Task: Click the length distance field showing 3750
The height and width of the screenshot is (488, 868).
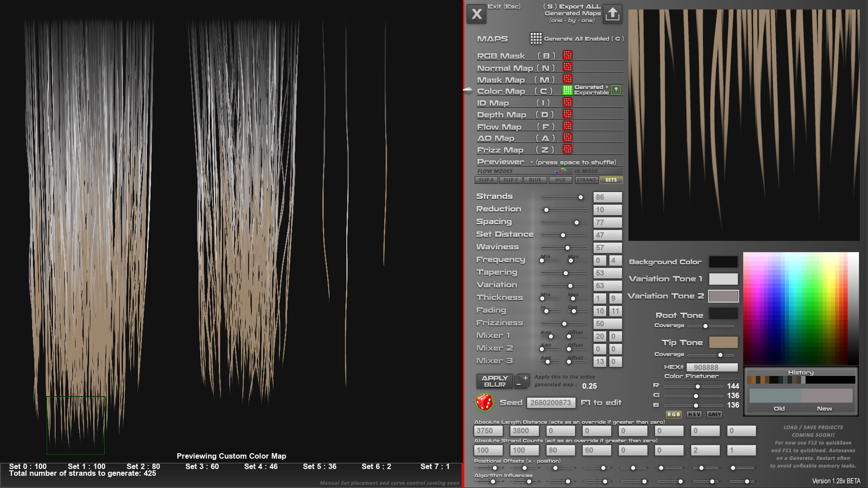Action: pyautogui.click(x=488, y=431)
